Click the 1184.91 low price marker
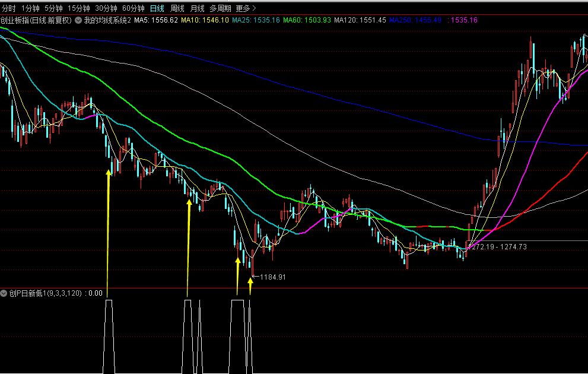588x374 pixels. click(x=273, y=277)
